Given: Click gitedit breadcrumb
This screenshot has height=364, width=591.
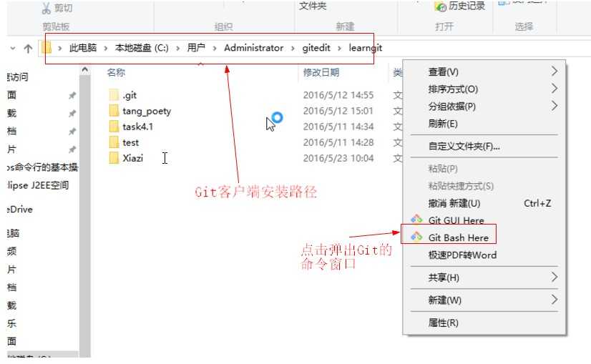Looking at the screenshot, I should click(x=316, y=48).
